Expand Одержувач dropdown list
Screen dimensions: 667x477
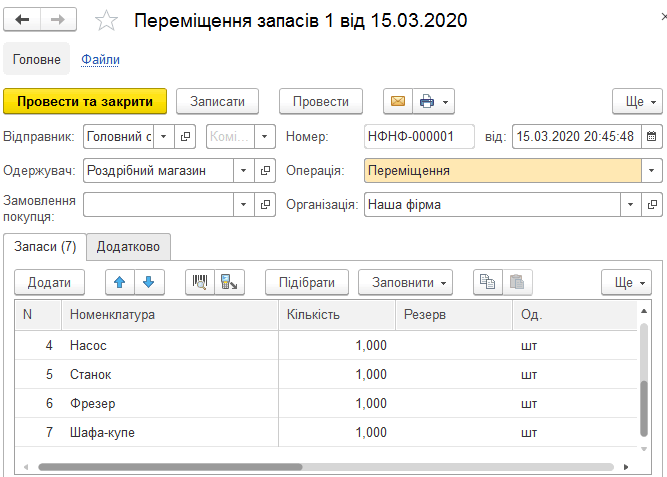(x=244, y=171)
